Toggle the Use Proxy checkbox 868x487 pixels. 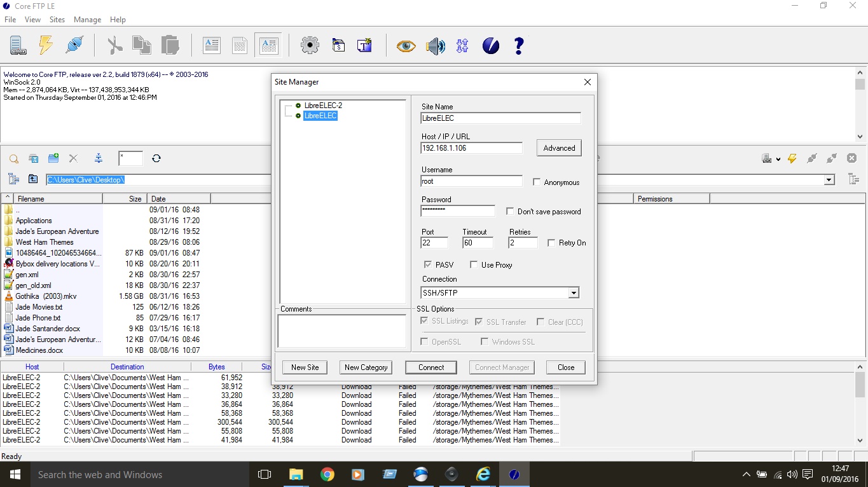474,265
